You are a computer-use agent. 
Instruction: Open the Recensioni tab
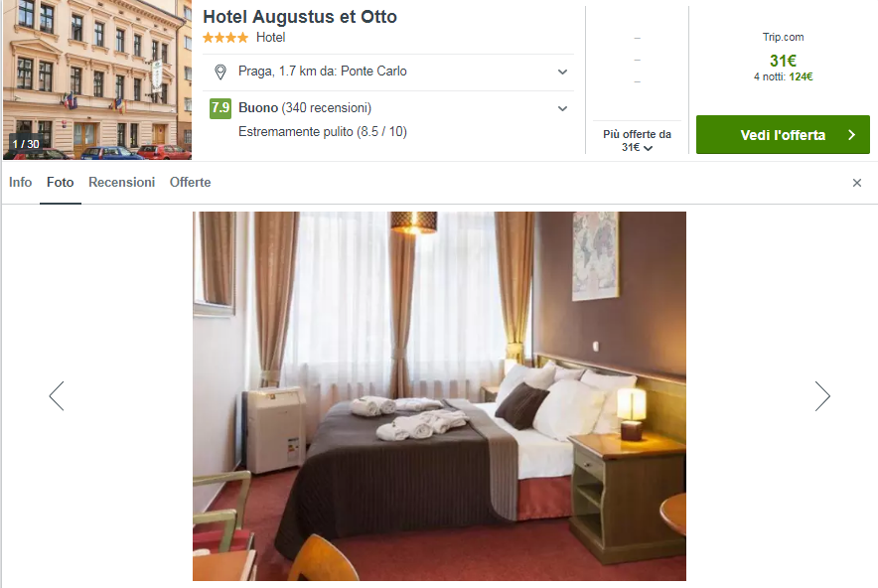click(121, 183)
